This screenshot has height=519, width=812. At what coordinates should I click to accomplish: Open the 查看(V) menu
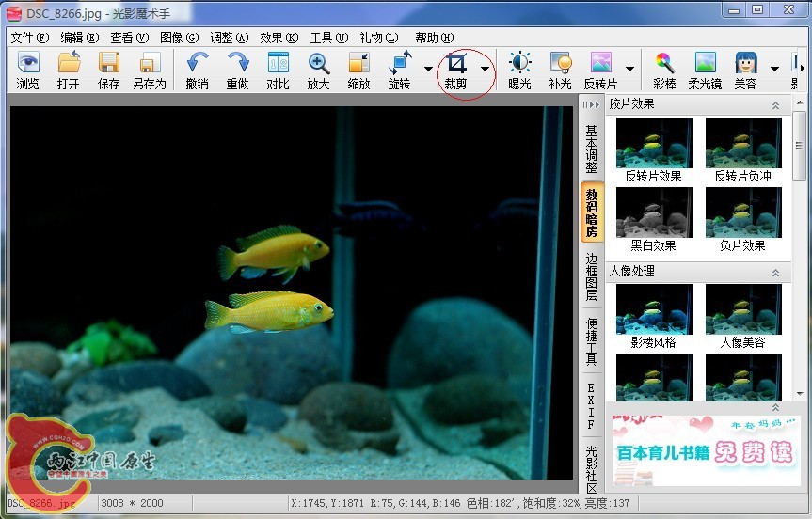[x=130, y=38]
